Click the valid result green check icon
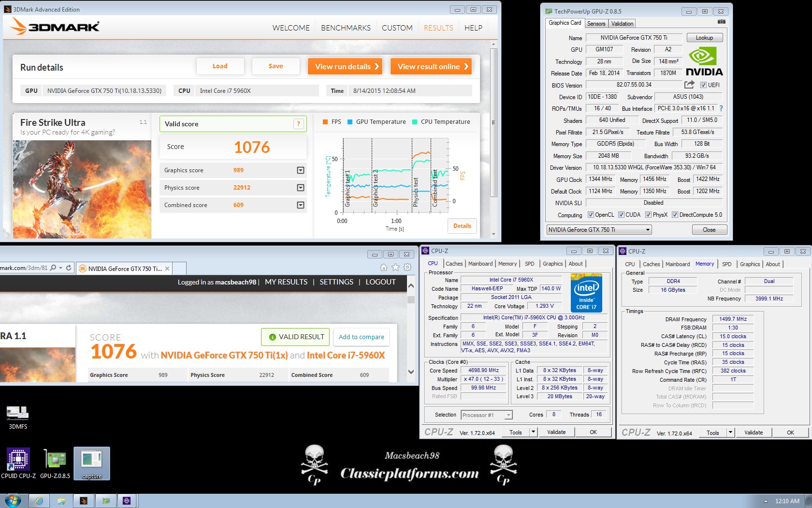812x508 pixels. coord(272,337)
